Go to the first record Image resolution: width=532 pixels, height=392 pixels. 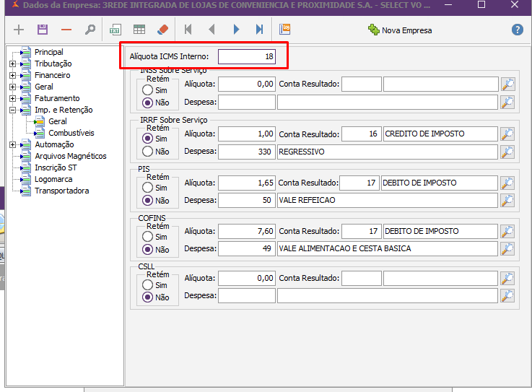[x=188, y=30]
